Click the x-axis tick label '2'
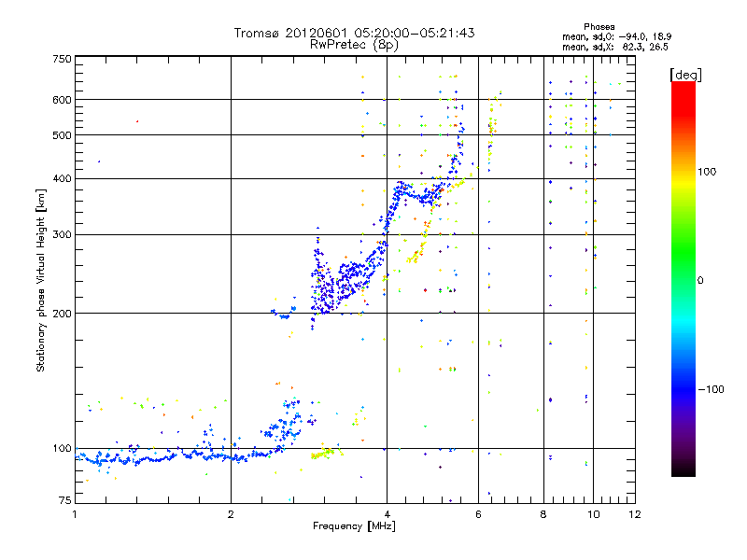 tap(231, 514)
